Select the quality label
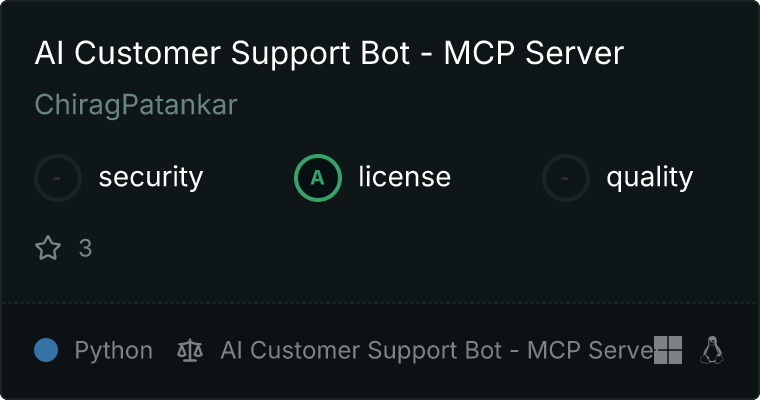The height and width of the screenshot is (400, 760). coord(649,177)
